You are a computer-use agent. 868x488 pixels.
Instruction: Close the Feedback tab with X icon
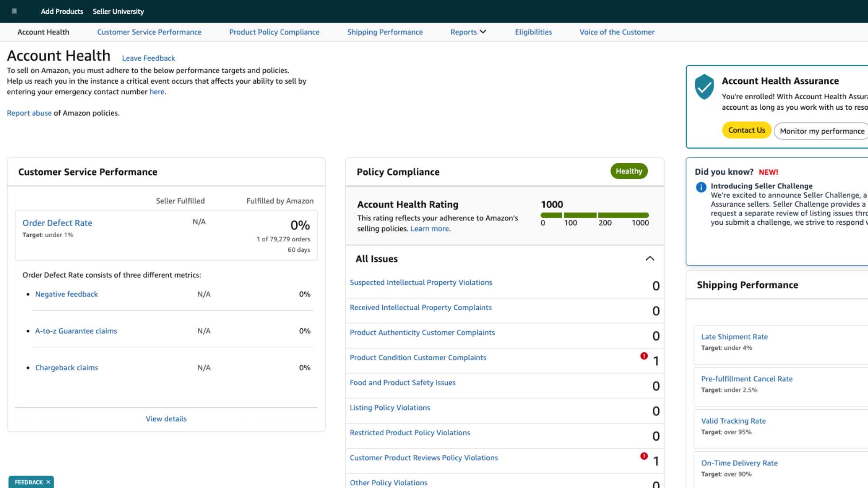[x=48, y=482]
